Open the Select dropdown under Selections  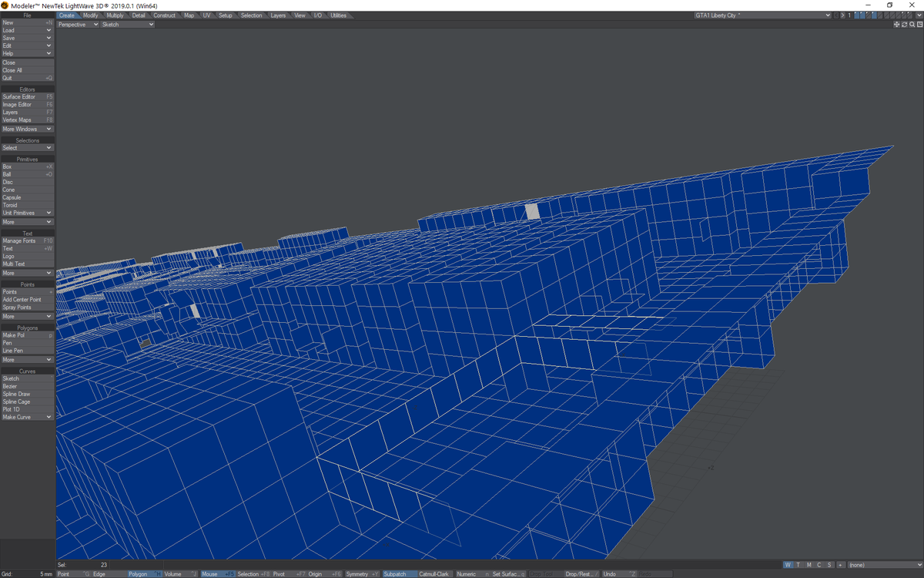coord(27,148)
